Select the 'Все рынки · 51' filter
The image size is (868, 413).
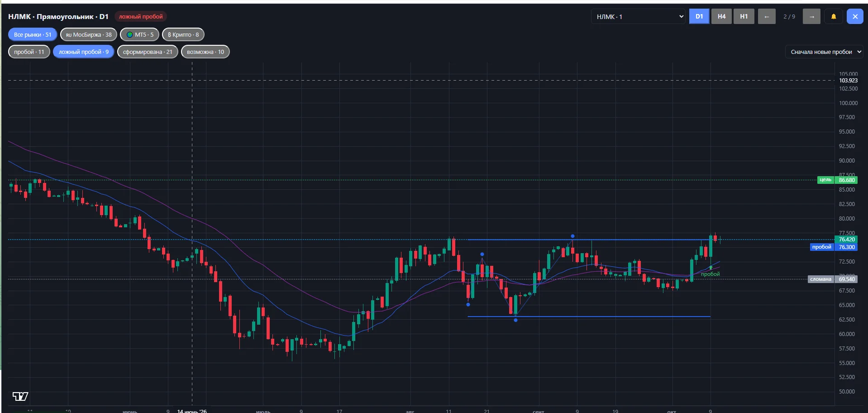[33, 34]
